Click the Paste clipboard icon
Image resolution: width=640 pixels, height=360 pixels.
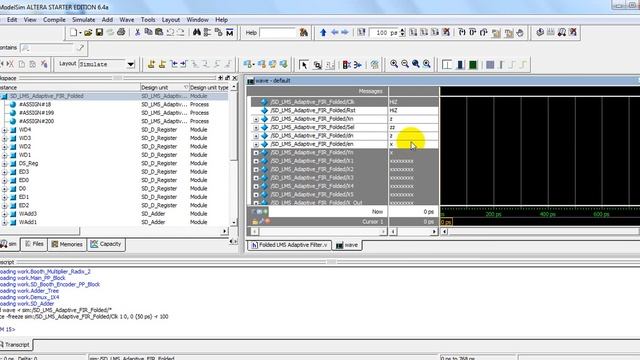coord(159,32)
